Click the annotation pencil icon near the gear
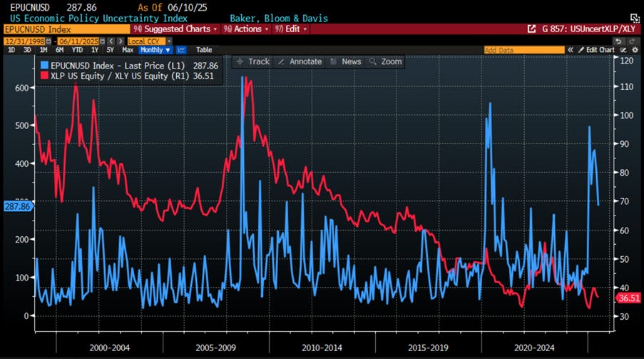Image resolution: width=644 pixels, height=359 pixels. pyautogui.click(x=623, y=50)
